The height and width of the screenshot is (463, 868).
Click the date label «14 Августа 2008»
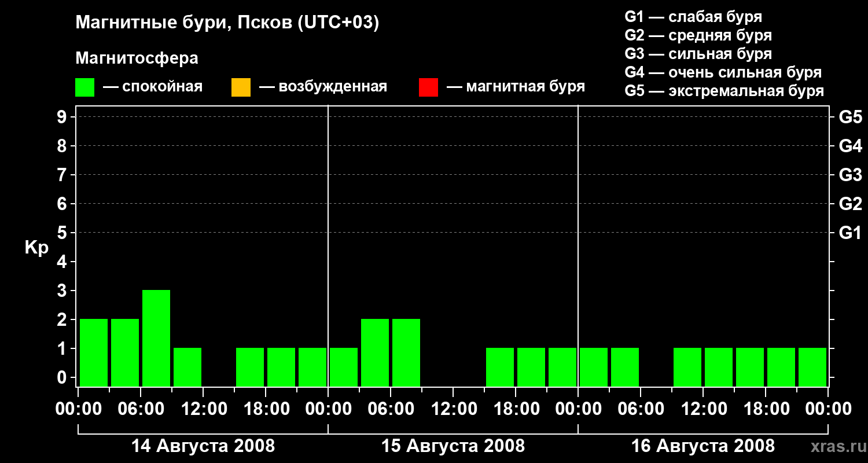coord(203,446)
